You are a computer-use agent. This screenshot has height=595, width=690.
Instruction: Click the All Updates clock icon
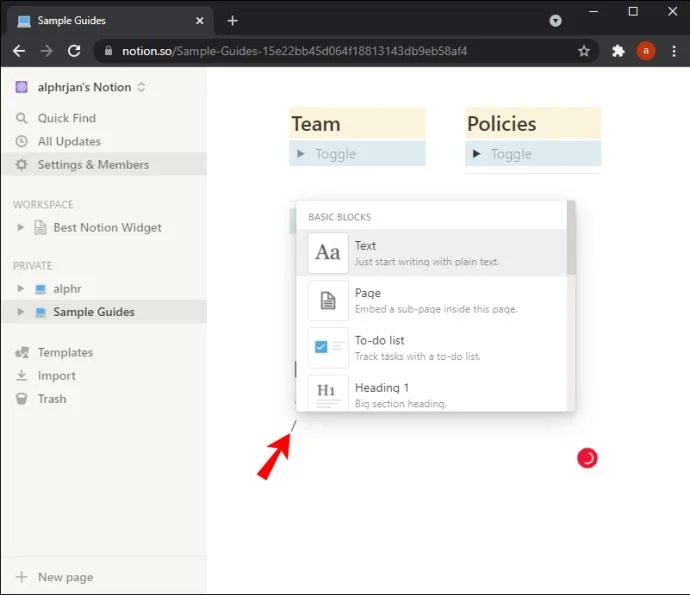tap(22, 141)
